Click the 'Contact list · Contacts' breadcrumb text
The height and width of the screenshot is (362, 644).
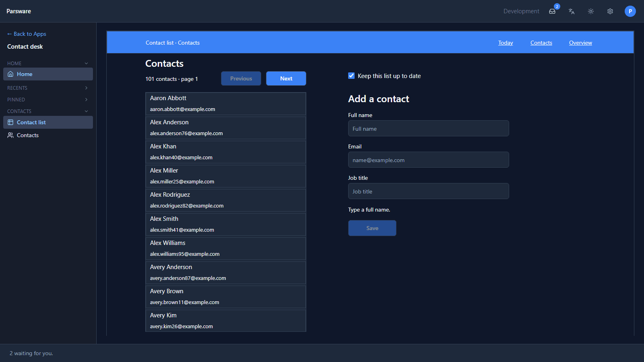(x=173, y=43)
